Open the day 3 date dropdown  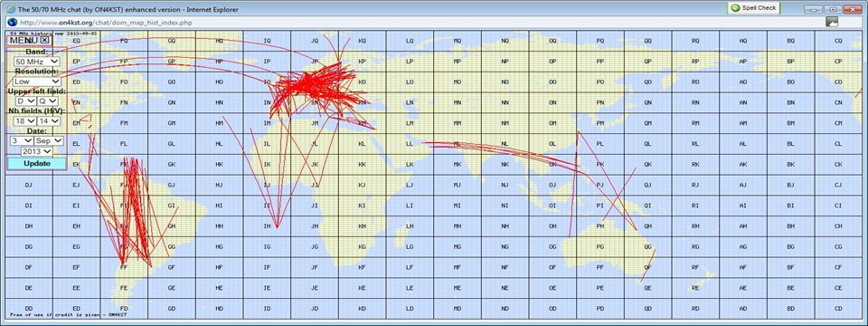[22, 141]
